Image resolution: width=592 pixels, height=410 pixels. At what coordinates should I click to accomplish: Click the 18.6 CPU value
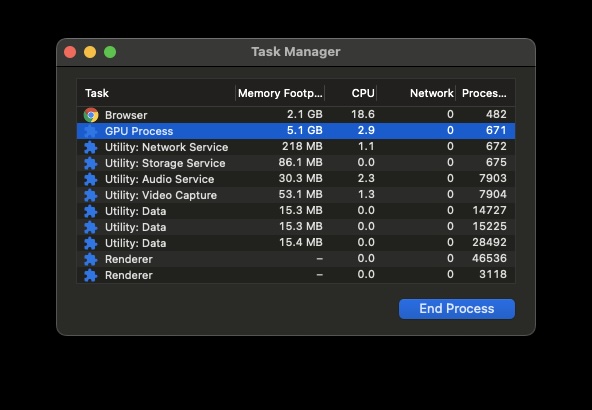point(363,114)
